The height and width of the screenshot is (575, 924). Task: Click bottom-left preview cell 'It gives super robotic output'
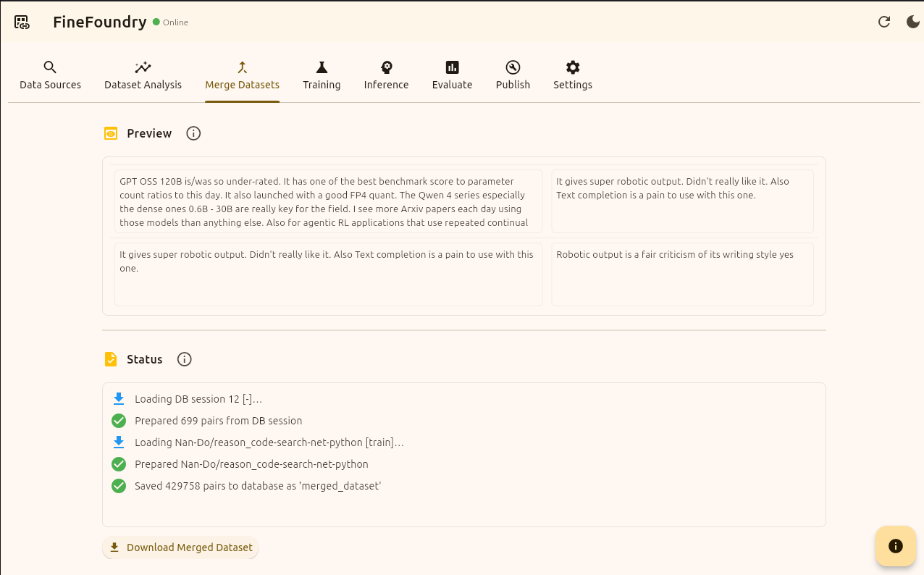coord(328,274)
